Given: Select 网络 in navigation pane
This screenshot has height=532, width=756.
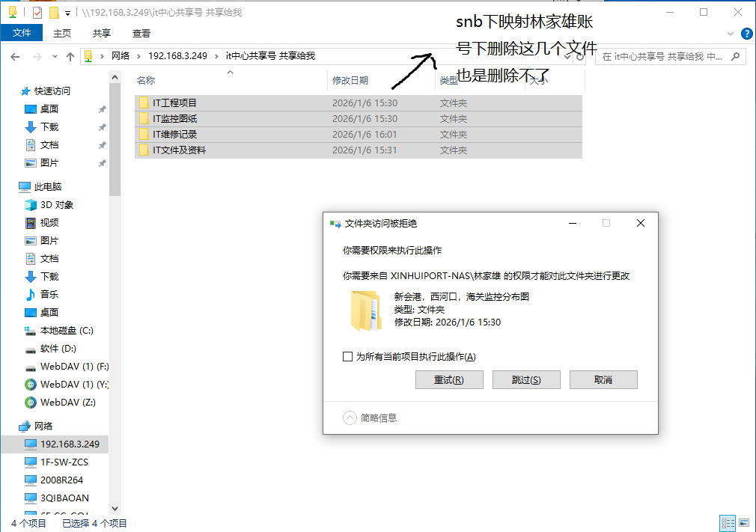Looking at the screenshot, I should click(x=43, y=426).
